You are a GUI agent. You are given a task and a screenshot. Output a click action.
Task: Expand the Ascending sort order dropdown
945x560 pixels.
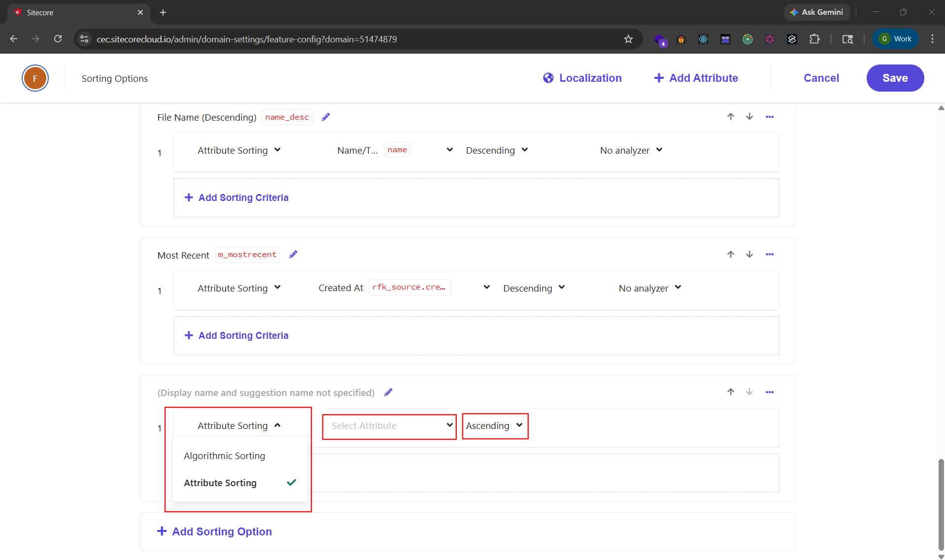pos(495,426)
